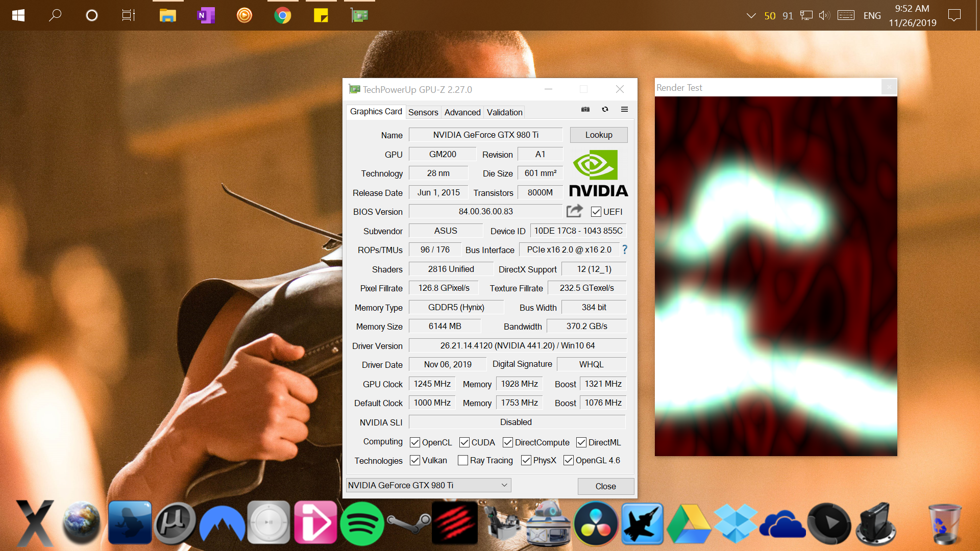Click the GPU-Z refresh icon
The width and height of the screenshot is (980, 551).
coord(605,109)
